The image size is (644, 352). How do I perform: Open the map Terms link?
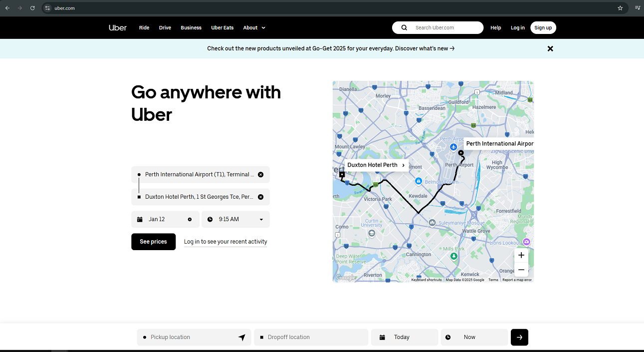(x=493, y=280)
